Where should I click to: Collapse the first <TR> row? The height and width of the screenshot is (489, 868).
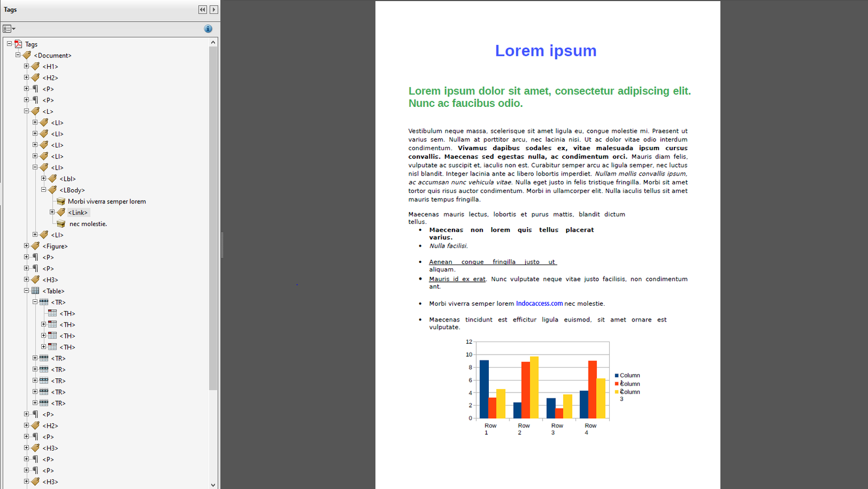click(35, 302)
